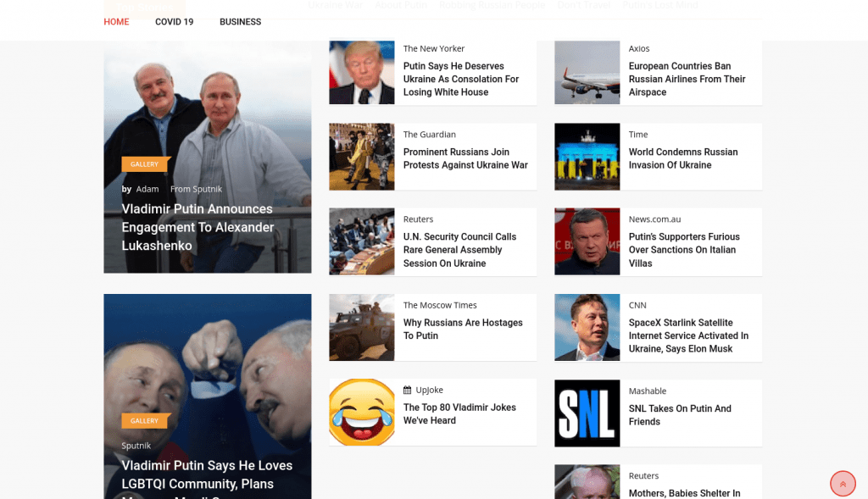Click the 'Mashable' source label
This screenshot has width=868, height=499.
[x=648, y=391]
